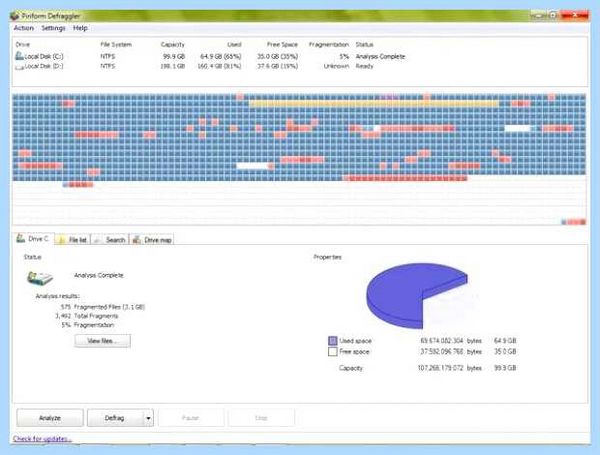Viewport: 600px width, 455px height.
Task: Click 'Analysis Complete' status in drive list
Action: tap(380, 56)
